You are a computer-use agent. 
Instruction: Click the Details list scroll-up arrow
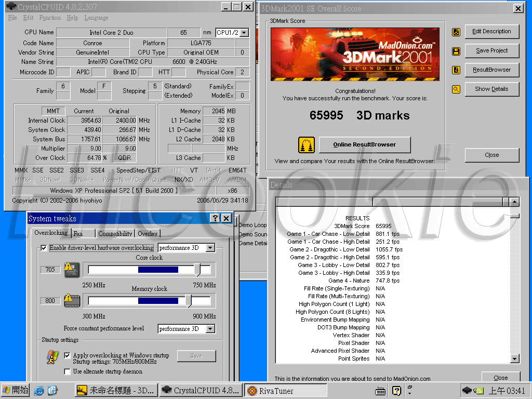point(515,202)
